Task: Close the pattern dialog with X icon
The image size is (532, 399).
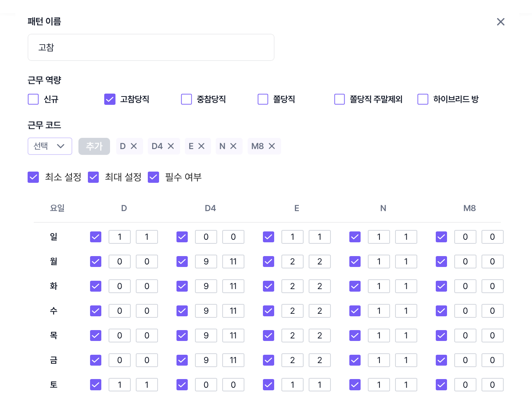Action: point(501,22)
